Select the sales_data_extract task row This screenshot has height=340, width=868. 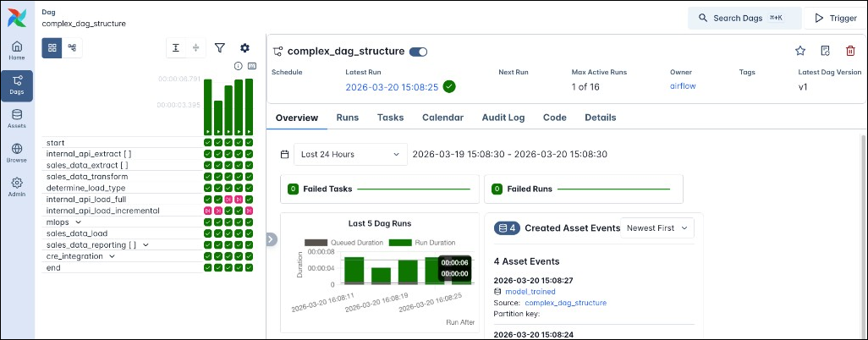(122, 166)
